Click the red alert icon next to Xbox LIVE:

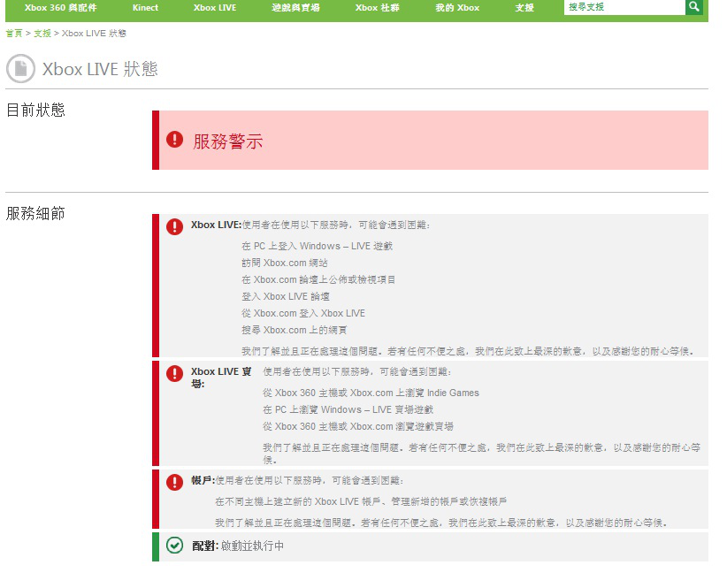[x=175, y=226]
